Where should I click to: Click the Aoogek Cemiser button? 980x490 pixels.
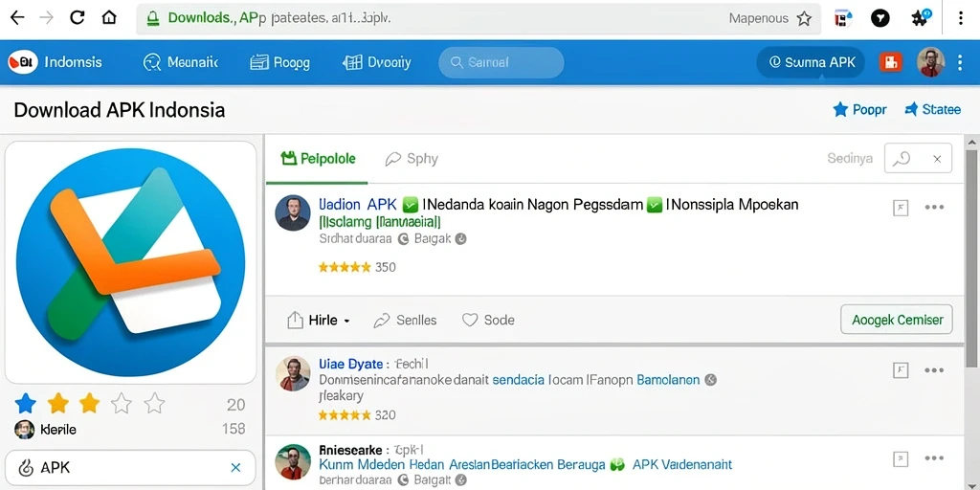pos(897,320)
